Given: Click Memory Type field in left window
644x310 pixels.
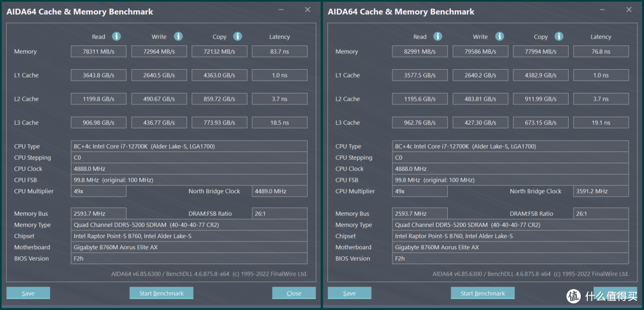Looking at the screenshot, I should [189, 225].
